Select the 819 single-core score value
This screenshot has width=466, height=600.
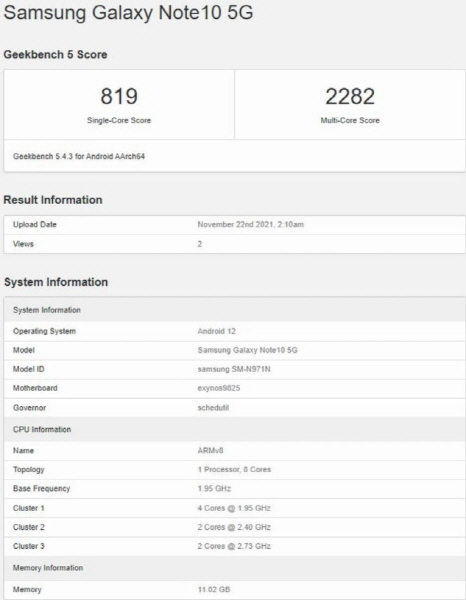point(119,96)
